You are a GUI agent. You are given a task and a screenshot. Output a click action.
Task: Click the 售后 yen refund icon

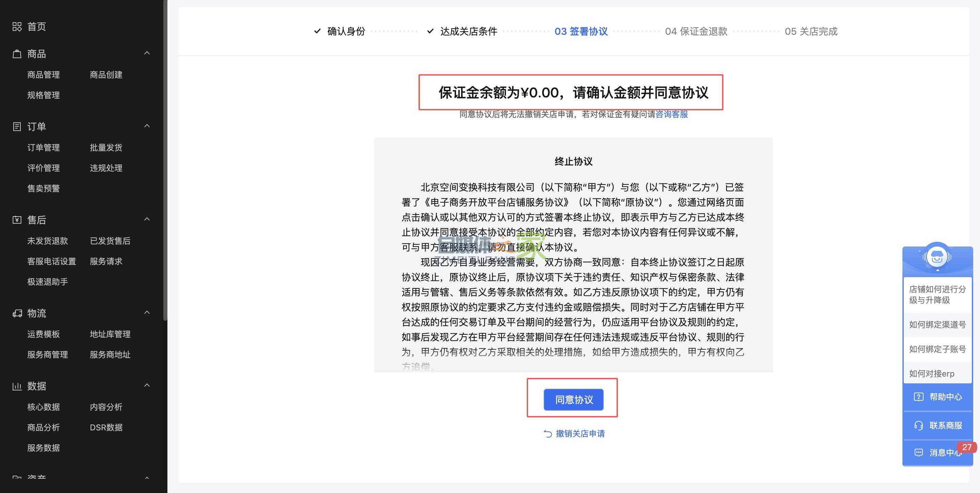click(17, 220)
